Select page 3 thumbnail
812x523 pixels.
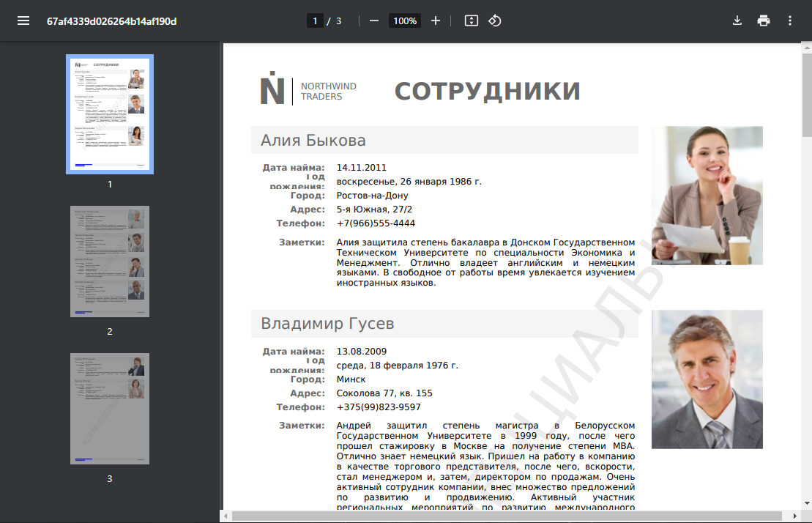click(110, 409)
